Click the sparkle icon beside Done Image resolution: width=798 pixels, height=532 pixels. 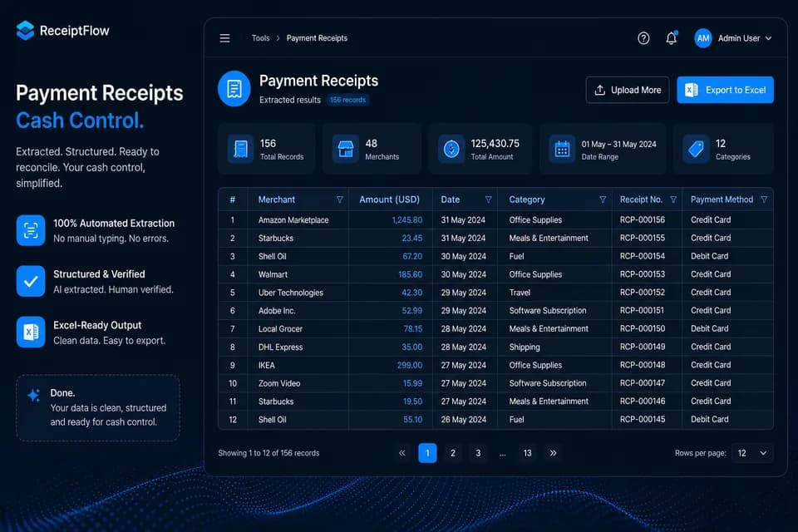click(33, 395)
